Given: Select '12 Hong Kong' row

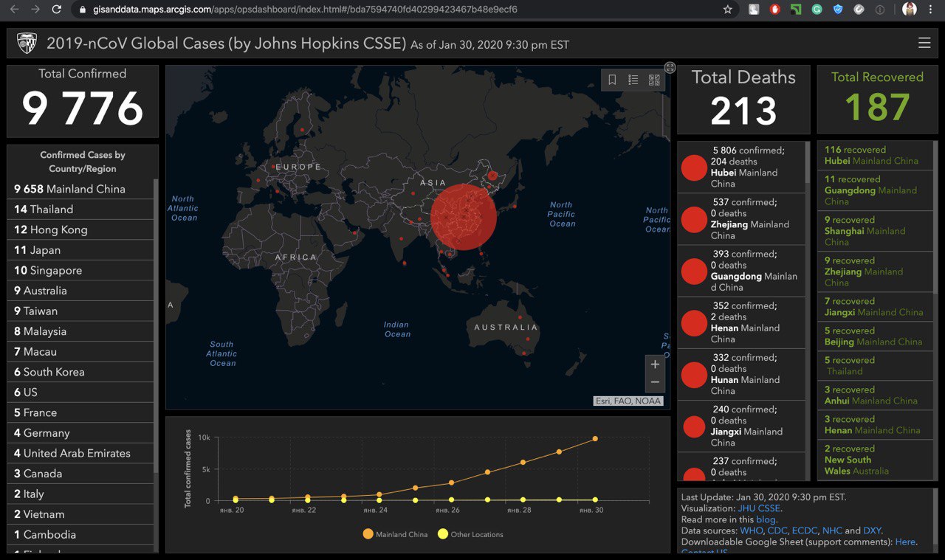Looking at the screenshot, I should point(80,229).
